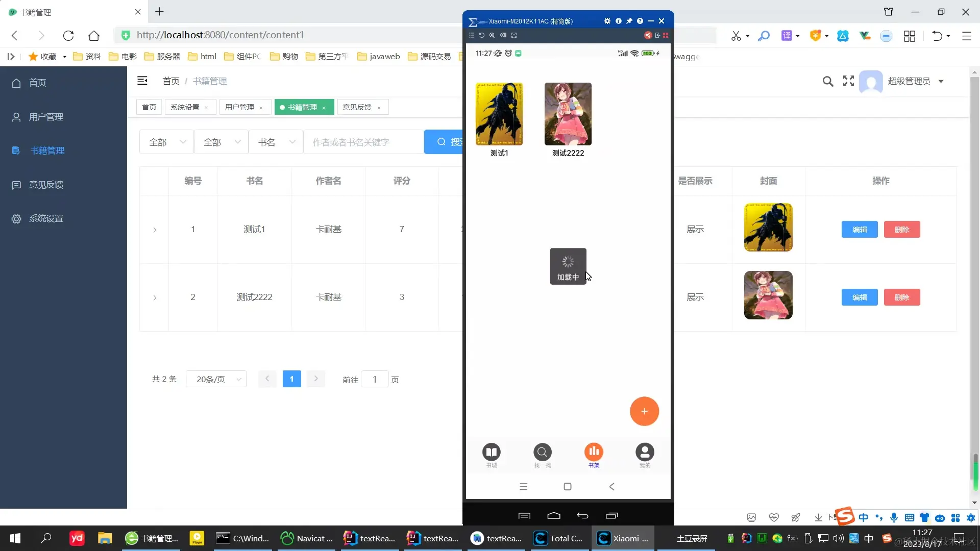Expand row 1 details chevron
Viewport: 980px width, 551px height.
click(x=155, y=230)
